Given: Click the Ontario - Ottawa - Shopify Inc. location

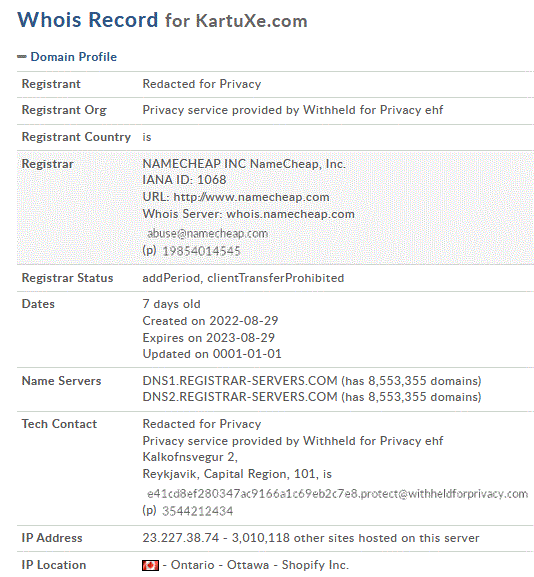Looking at the screenshot, I should click(x=259, y=565).
